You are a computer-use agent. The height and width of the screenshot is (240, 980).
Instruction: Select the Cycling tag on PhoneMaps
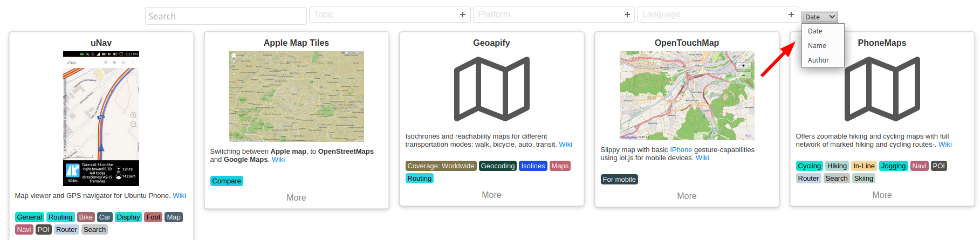(x=809, y=166)
